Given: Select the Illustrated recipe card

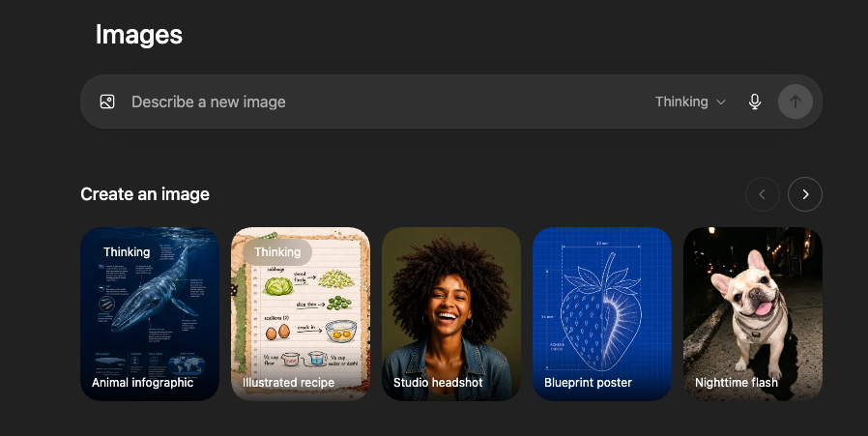Looking at the screenshot, I should click(x=301, y=313).
